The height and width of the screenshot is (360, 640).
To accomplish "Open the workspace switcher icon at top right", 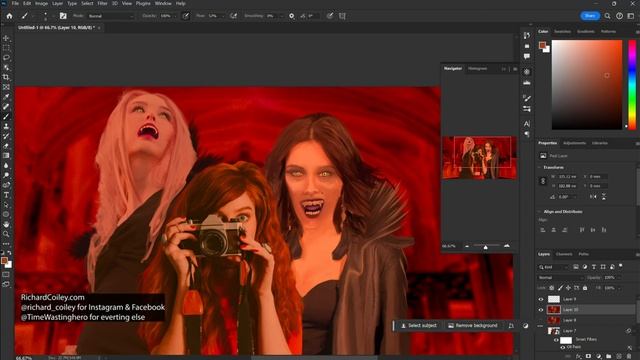I will 631,16.
